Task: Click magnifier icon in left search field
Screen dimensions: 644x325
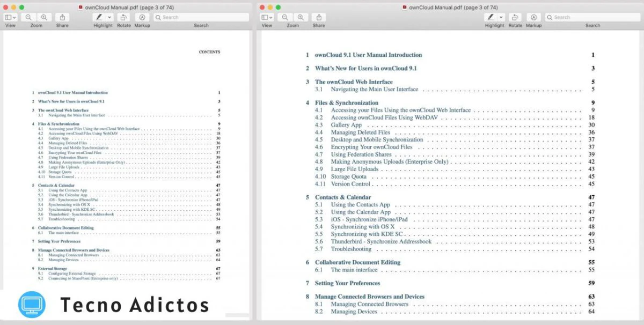Action: [158, 17]
